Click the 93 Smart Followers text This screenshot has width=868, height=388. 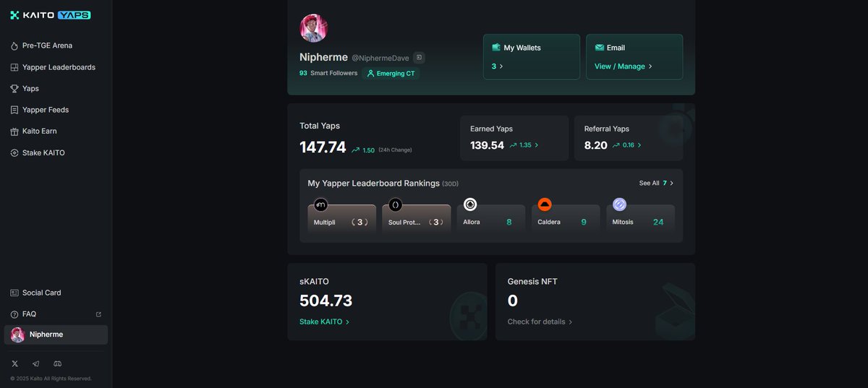coord(328,73)
